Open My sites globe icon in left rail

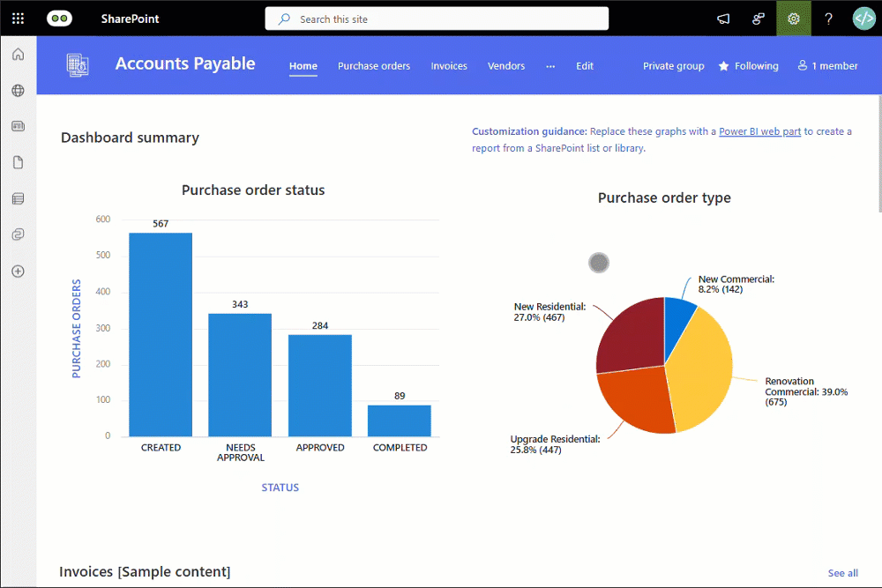tap(18, 91)
